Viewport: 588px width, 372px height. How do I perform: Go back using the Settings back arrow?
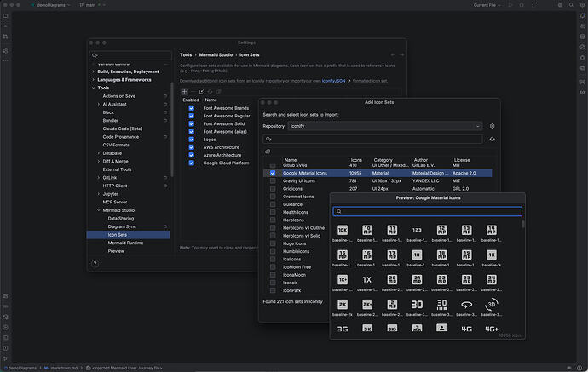pos(393,55)
